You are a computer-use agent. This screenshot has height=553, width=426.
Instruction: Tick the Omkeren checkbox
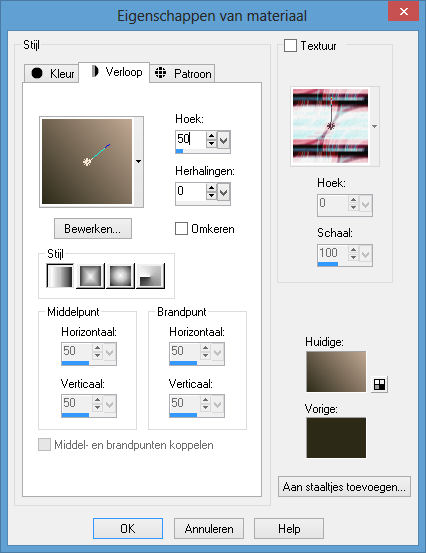[181, 228]
